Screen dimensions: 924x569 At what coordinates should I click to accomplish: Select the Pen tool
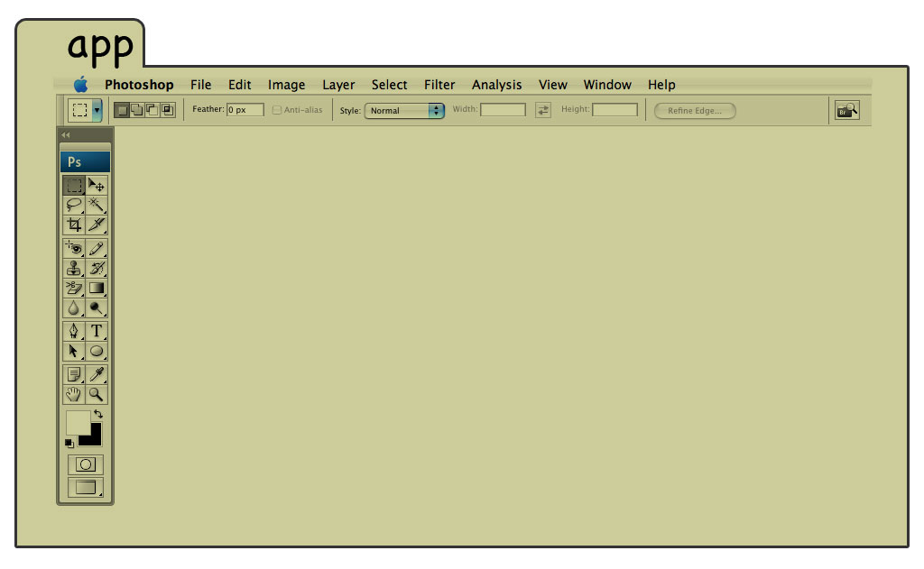click(74, 331)
